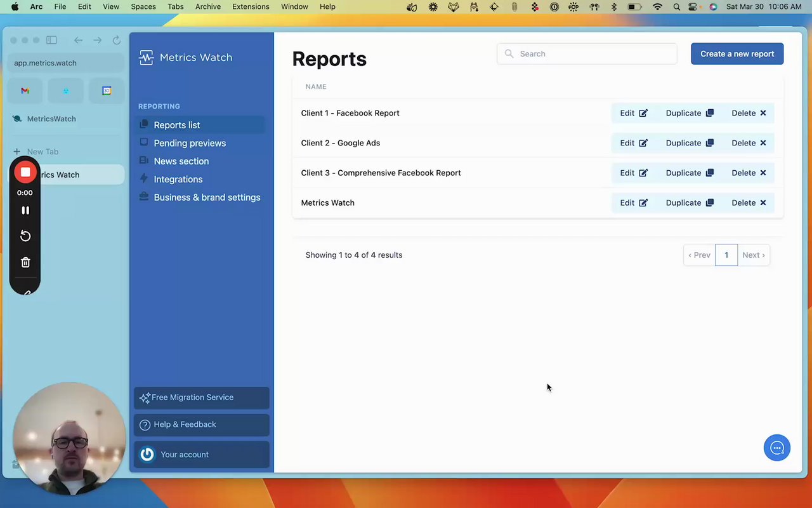Select the Metrics Watch report name
This screenshot has height=508, width=812.
click(x=327, y=203)
